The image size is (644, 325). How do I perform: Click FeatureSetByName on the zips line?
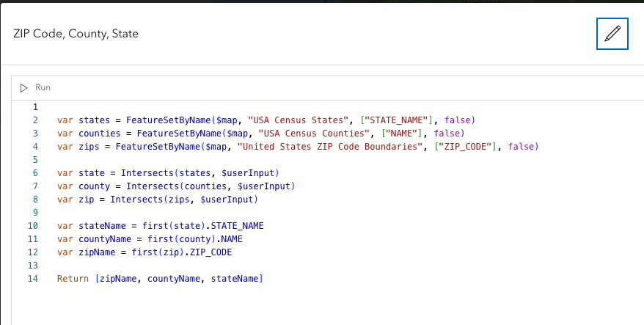(158, 147)
